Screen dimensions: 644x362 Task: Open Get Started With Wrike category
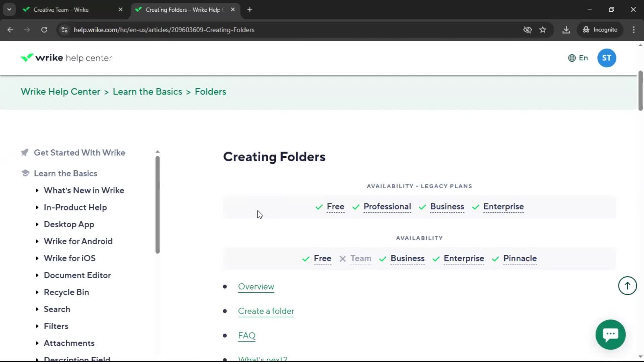[x=79, y=153]
